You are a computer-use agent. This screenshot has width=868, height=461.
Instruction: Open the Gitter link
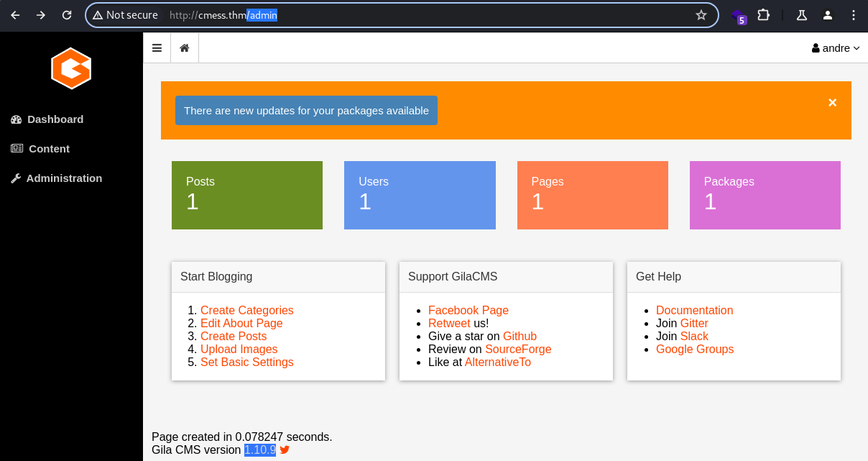[x=694, y=324]
